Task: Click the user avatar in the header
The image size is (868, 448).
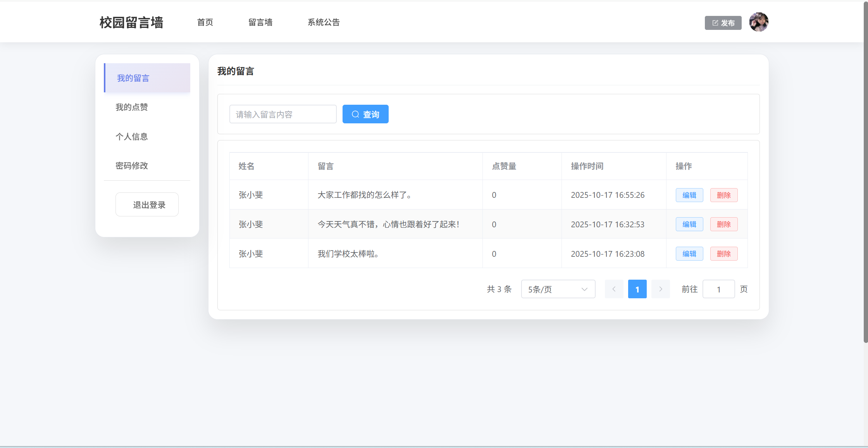Action: coord(758,22)
